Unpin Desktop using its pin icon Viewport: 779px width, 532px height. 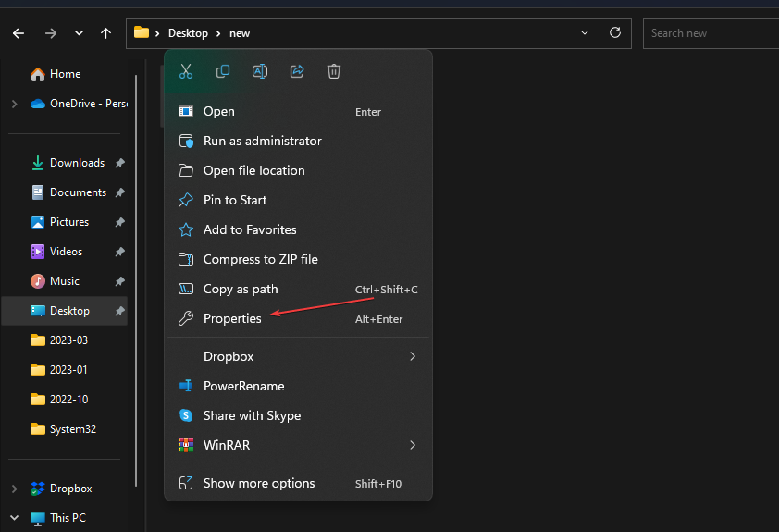(x=119, y=311)
